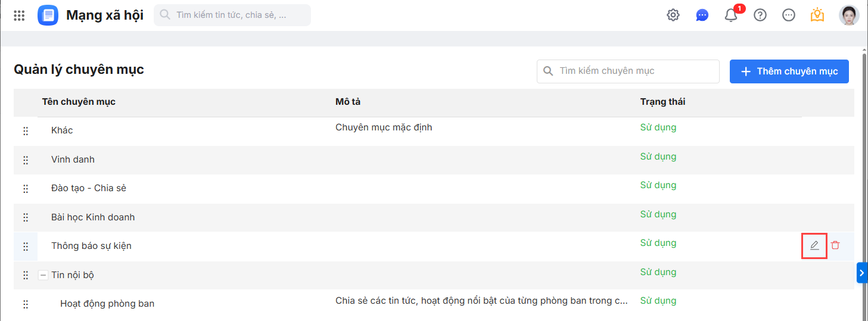868x321 pixels.
Task: Click the Khác row drag handle
Action: (26, 131)
